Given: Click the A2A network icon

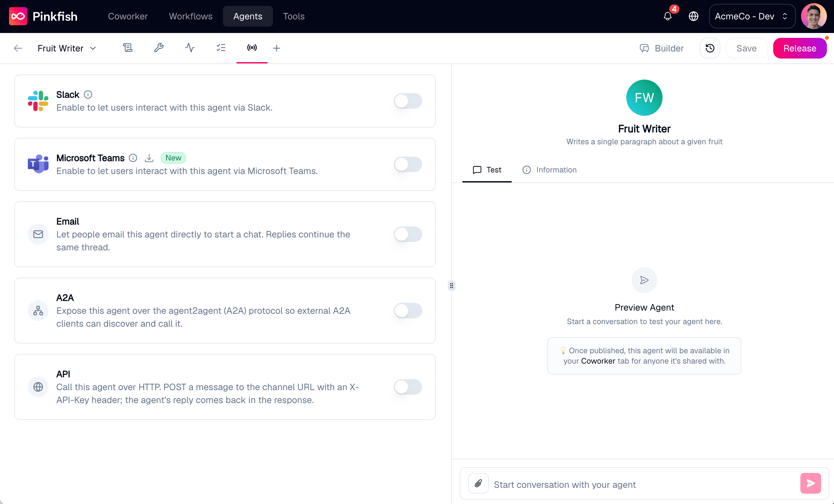Looking at the screenshot, I should 38,310.
